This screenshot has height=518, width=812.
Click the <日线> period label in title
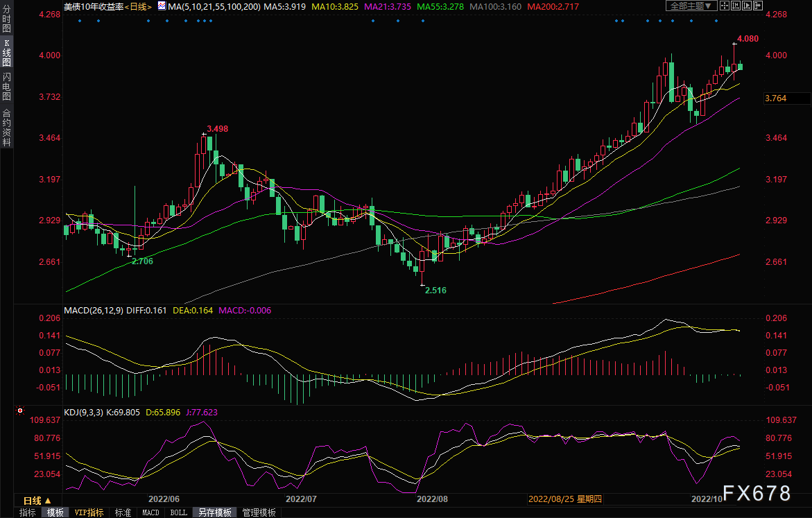(138, 7)
